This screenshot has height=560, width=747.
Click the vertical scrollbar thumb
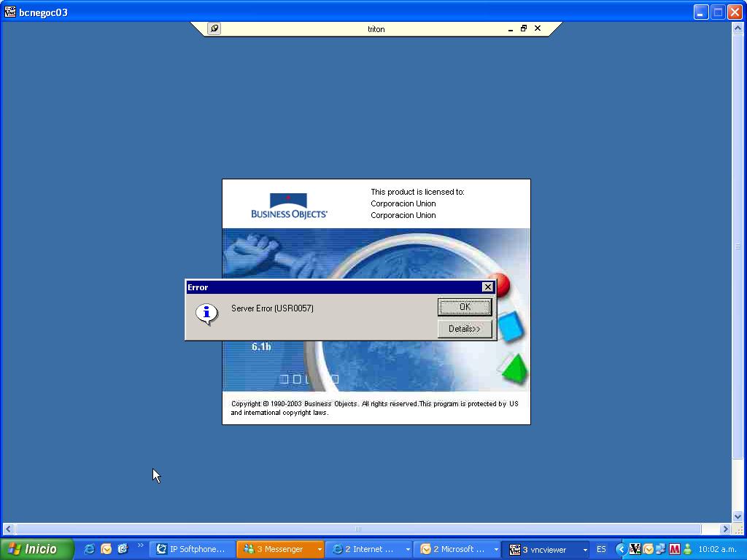738,246
